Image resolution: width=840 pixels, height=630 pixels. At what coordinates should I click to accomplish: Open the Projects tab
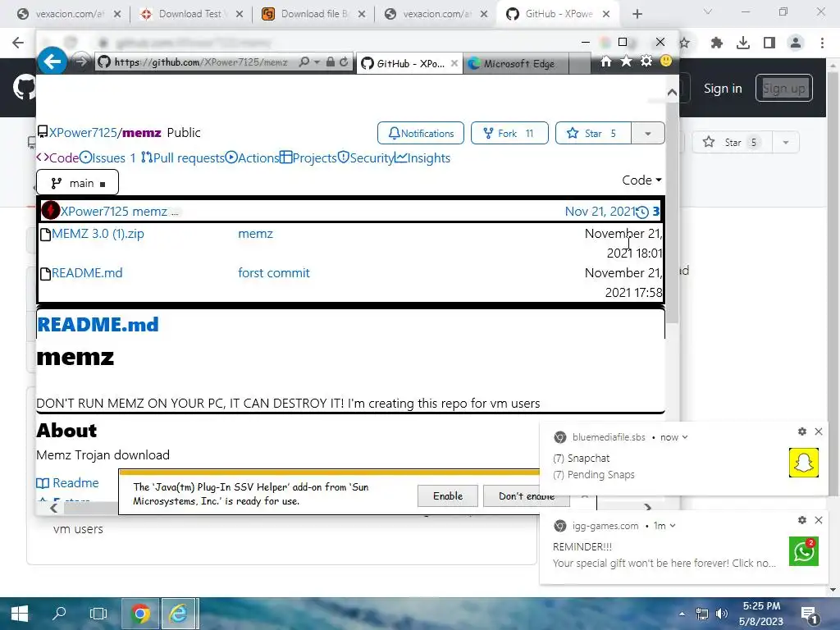308,158
